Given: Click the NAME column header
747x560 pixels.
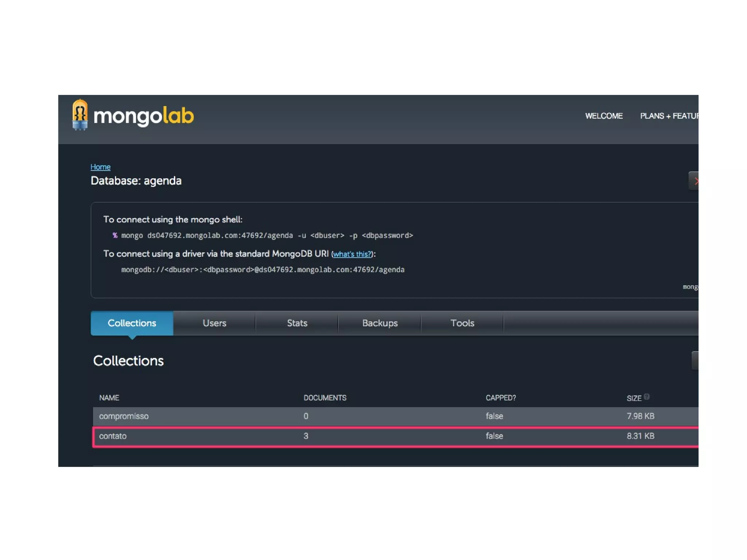Looking at the screenshot, I should (x=109, y=398).
